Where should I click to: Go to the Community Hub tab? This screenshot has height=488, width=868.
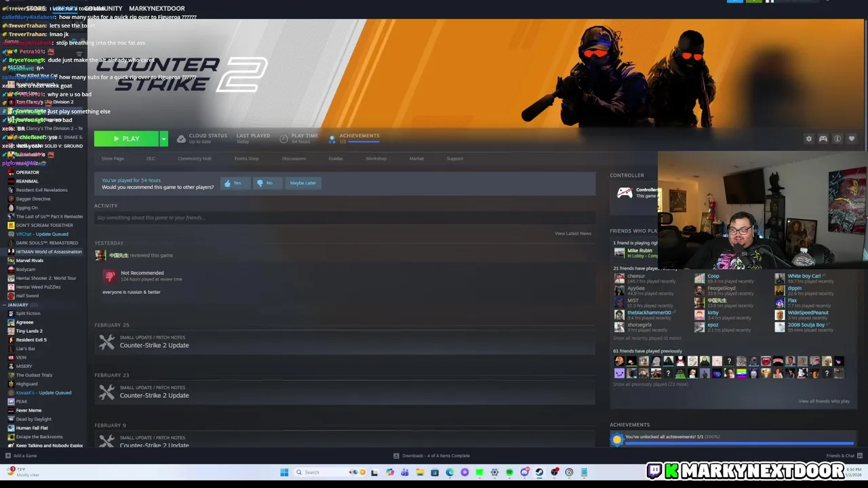pyautogui.click(x=195, y=159)
